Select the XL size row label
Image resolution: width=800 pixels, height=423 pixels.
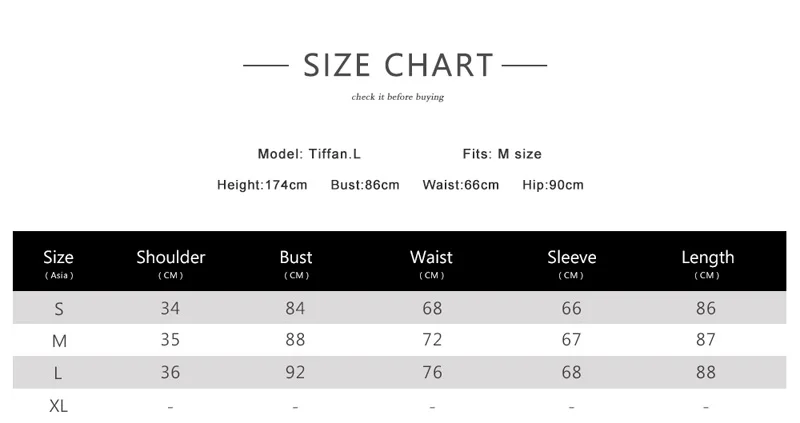[x=59, y=406]
